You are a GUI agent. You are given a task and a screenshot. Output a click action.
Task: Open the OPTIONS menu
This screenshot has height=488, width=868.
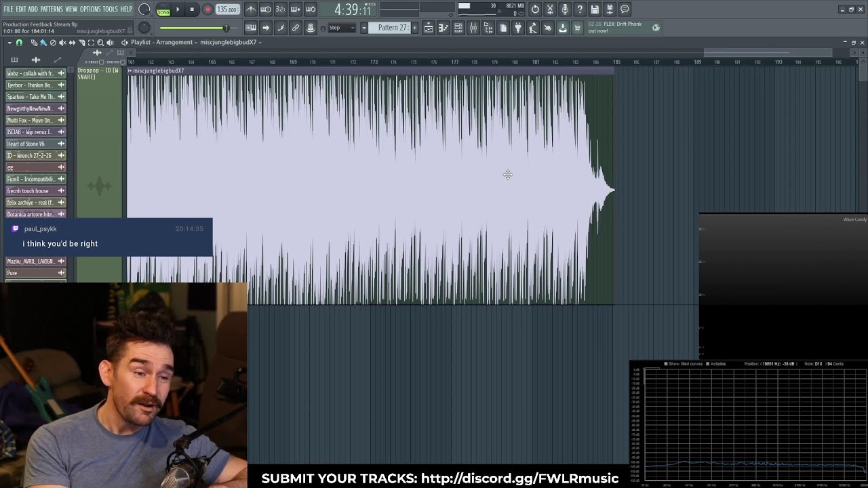90,9
